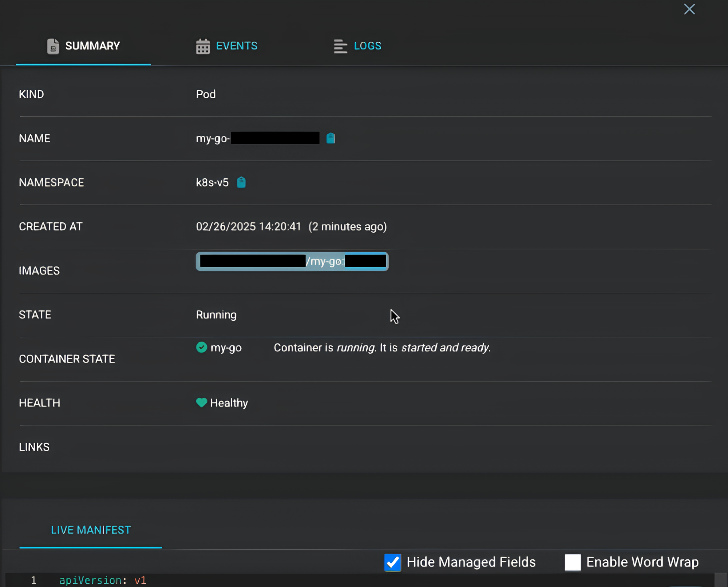Open the LOGS tab
The height and width of the screenshot is (587, 728).
pos(367,46)
